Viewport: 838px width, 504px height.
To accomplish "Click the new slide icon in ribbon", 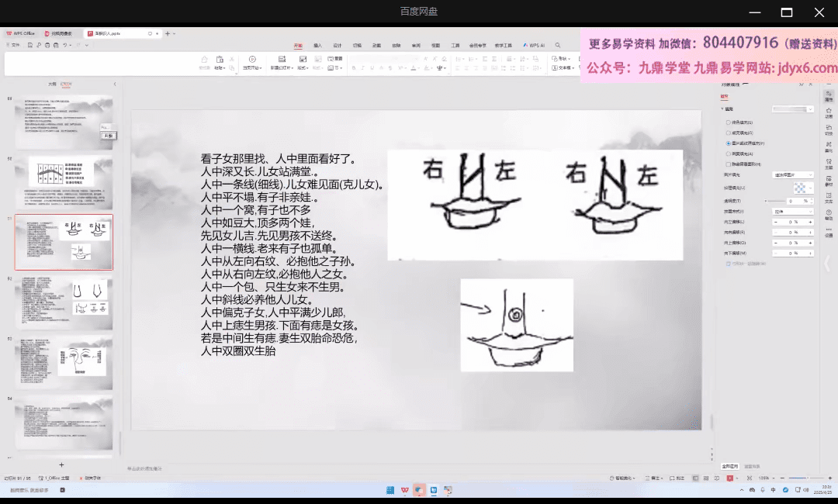I will pos(281,60).
